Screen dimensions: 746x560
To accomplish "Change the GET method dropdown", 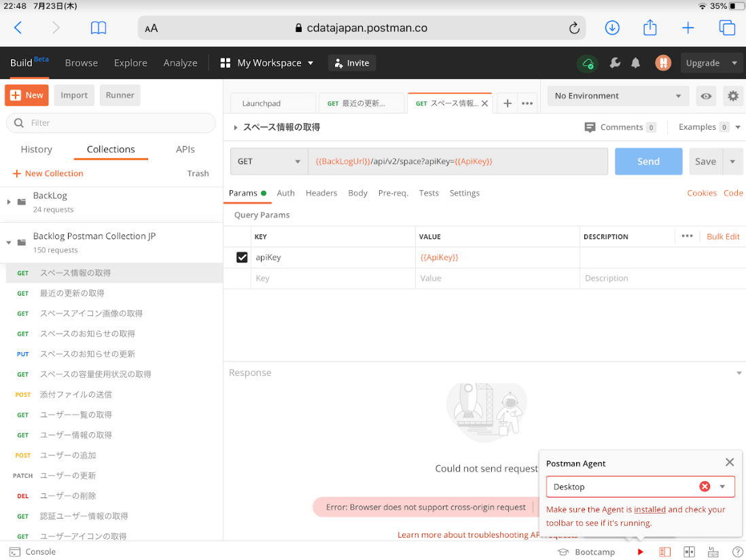I will tap(269, 161).
